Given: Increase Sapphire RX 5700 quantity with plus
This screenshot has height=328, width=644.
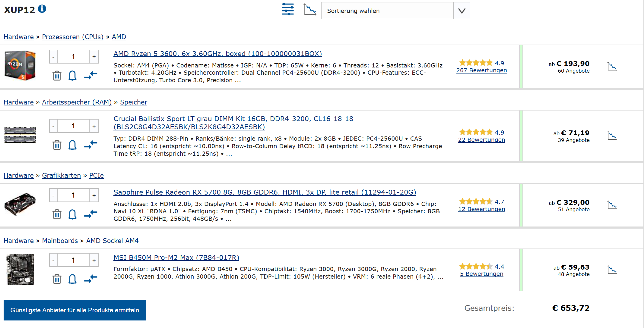Looking at the screenshot, I should pyautogui.click(x=94, y=195).
